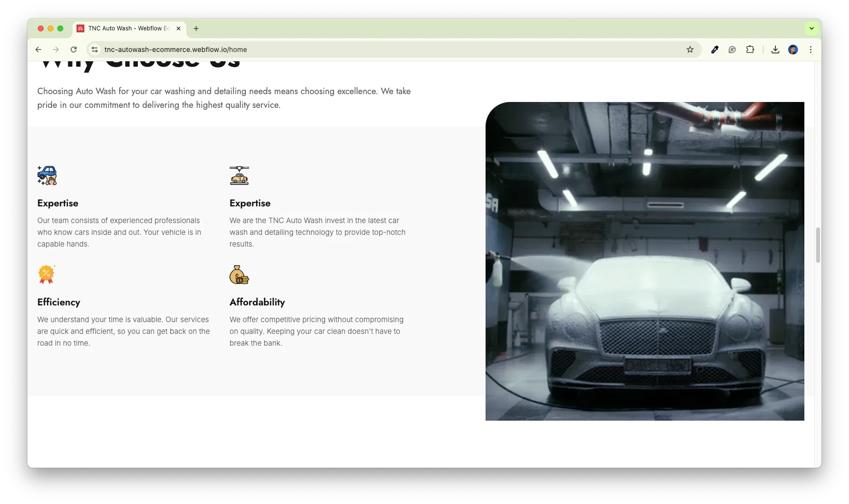The width and height of the screenshot is (849, 504).
Task: Click the foam-covered car wash image
Action: [644, 261]
